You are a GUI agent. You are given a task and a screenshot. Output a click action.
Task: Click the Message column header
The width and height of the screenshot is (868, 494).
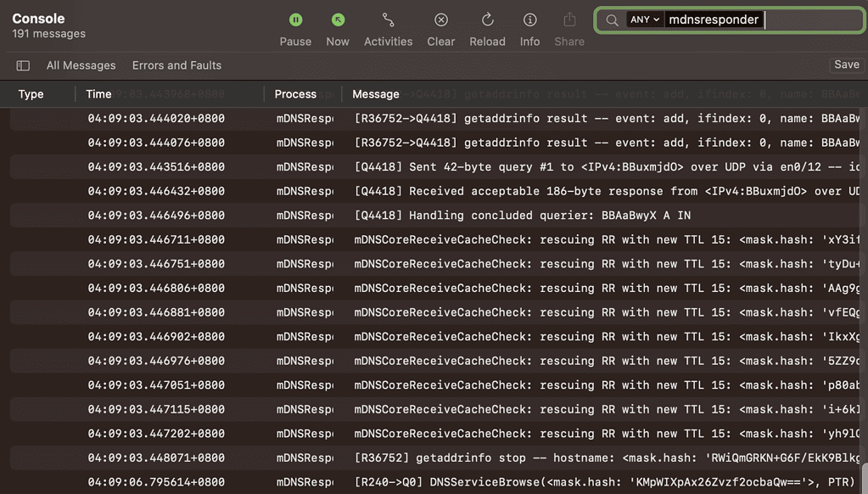(x=375, y=94)
